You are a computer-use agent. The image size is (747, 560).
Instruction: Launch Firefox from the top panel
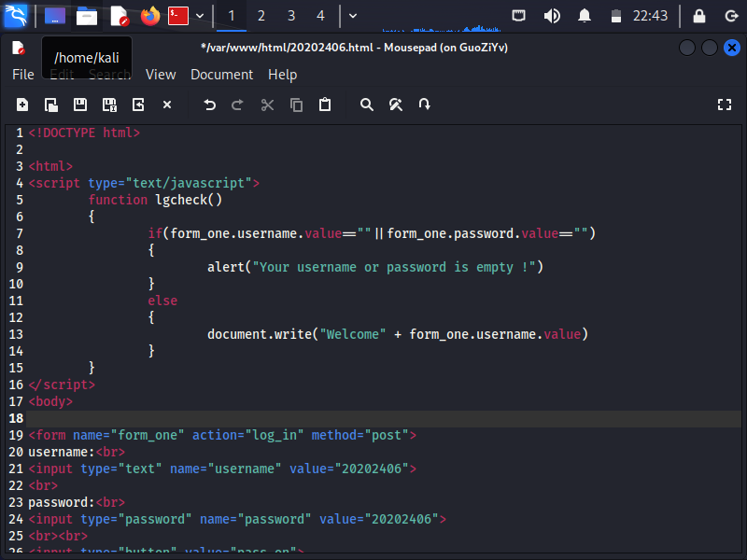click(150, 16)
